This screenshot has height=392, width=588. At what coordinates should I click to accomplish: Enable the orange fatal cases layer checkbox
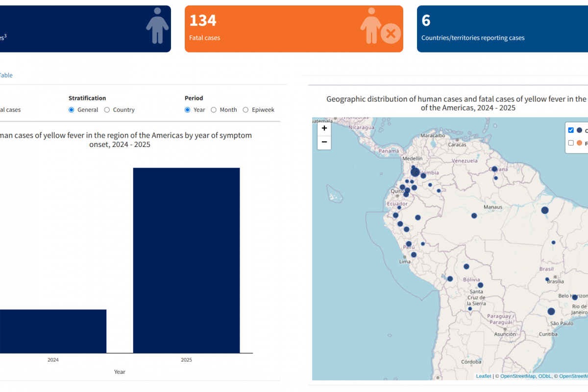pos(571,143)
